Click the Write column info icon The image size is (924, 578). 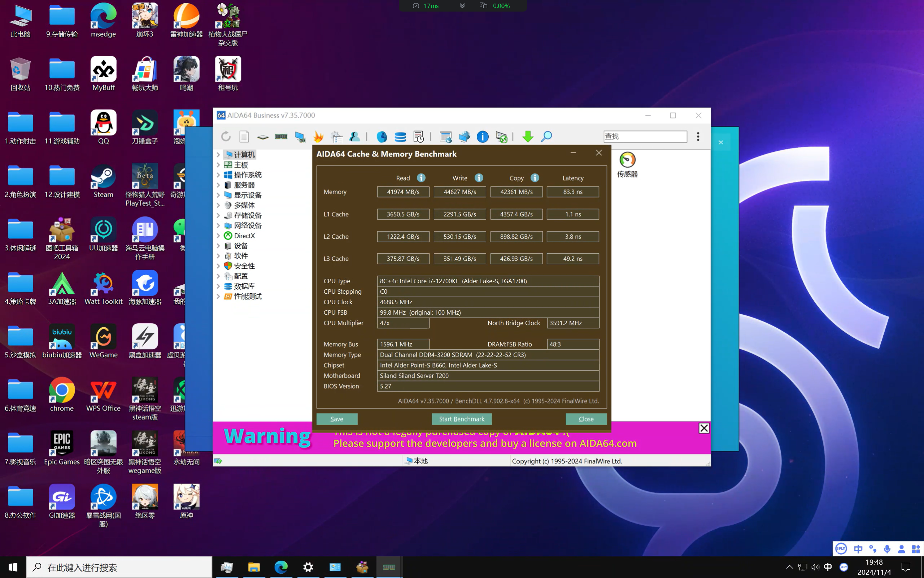[479, 178]
